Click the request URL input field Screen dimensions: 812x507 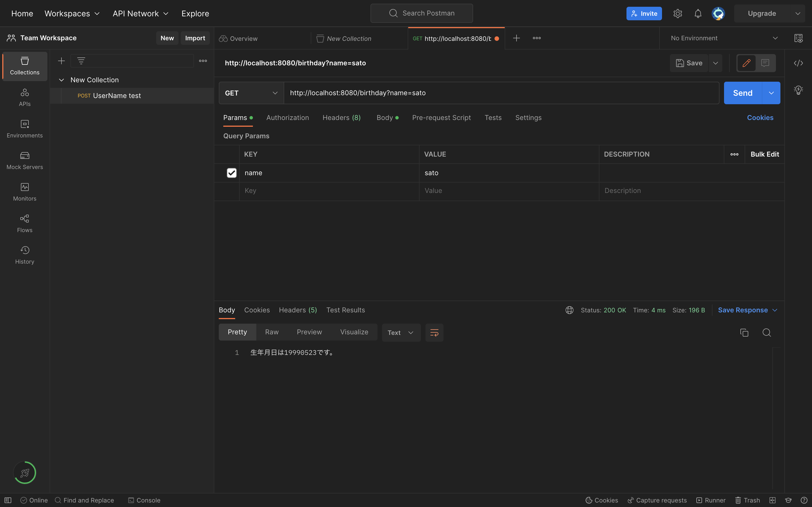point(470,93)
